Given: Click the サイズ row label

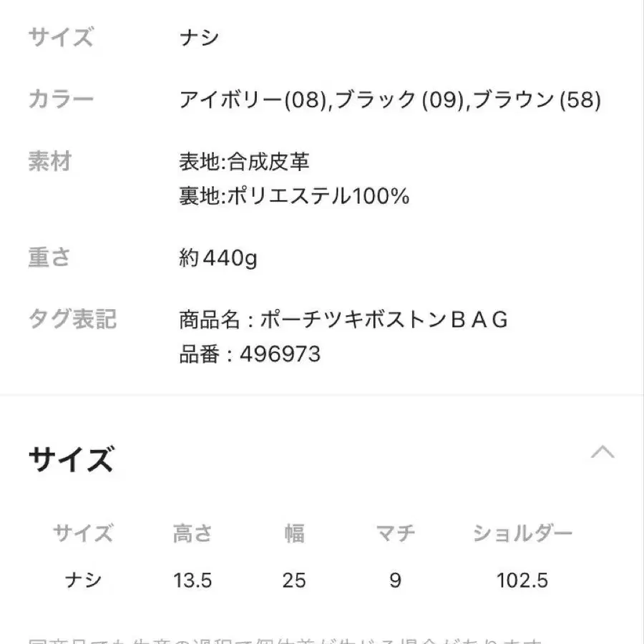Looking at the screenshot, I should [60, 37].
